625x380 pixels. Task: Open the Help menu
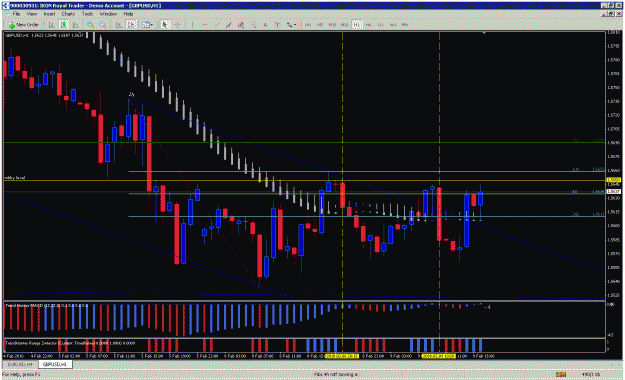128,14
